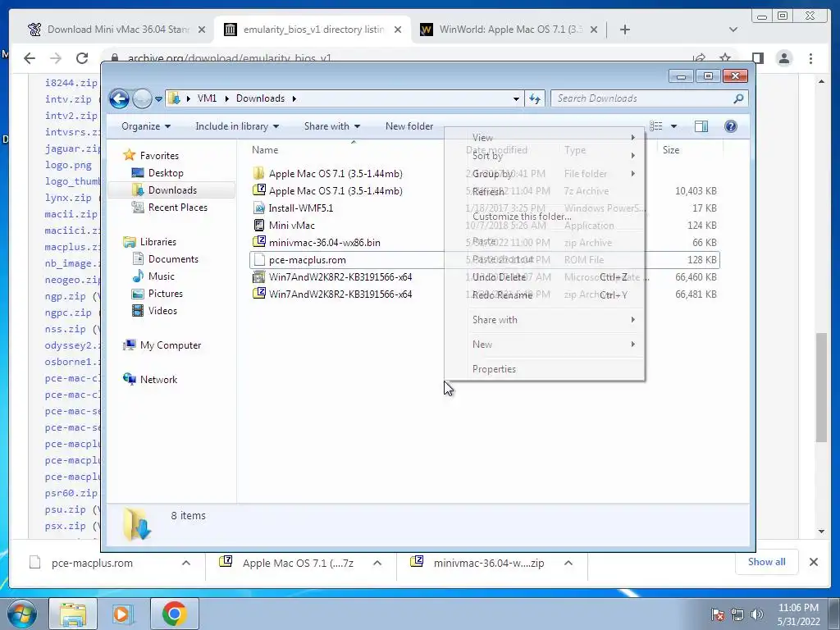Select minivmac-36.04-wx86.bin archive icon
The width and height of the screenshot is (840, 630).
[x=259, y=242]
